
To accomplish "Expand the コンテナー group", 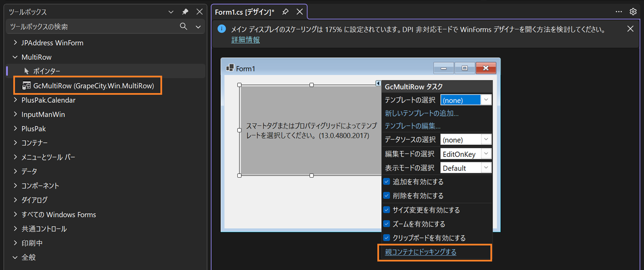I will [15, 143].
